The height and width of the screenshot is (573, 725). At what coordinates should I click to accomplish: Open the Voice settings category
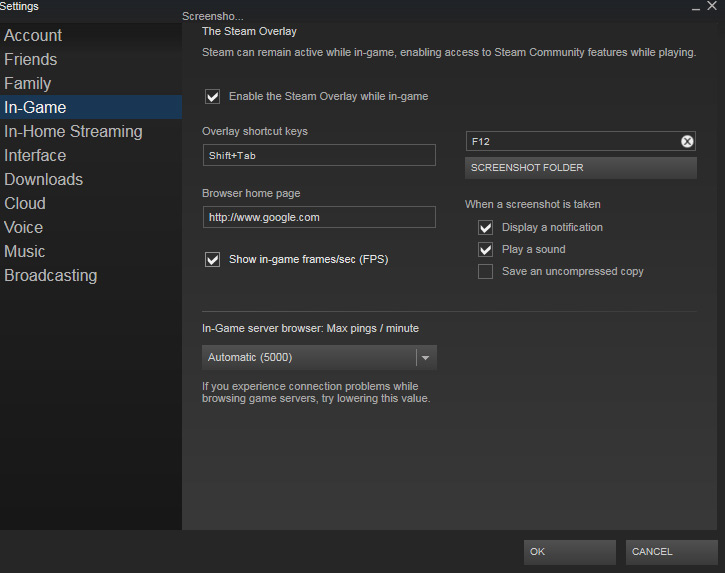(24, 228)
